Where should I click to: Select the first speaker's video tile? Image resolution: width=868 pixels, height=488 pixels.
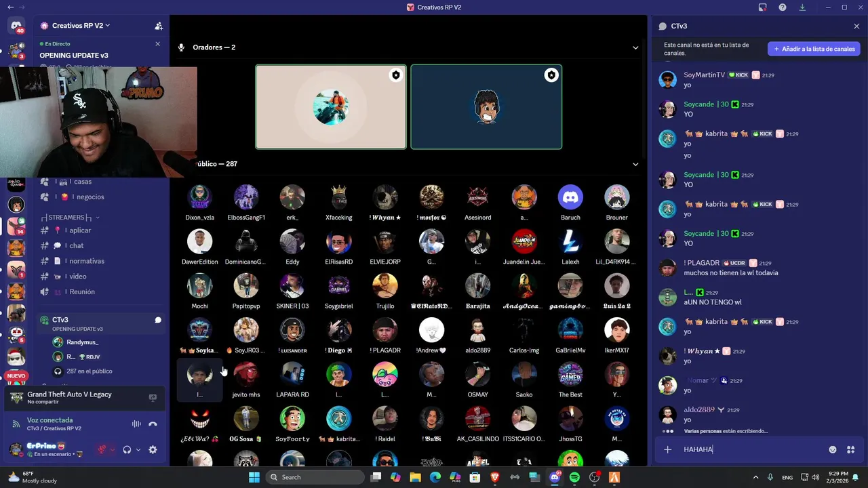click(331, 106)
